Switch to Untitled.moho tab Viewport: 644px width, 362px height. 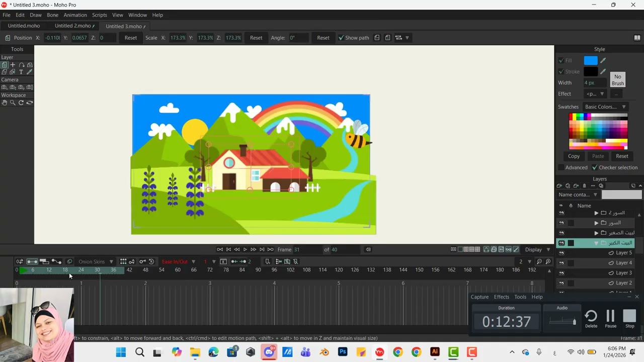(x=24, y=26)
